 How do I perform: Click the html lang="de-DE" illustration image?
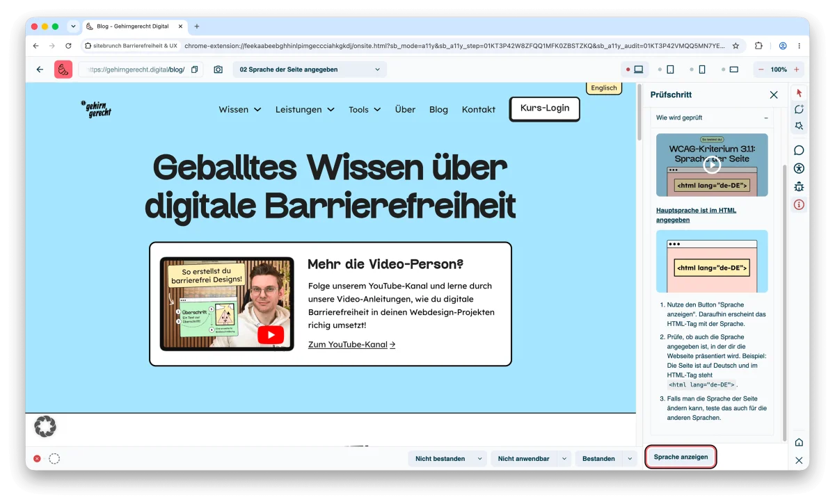(x=712, y=261)
